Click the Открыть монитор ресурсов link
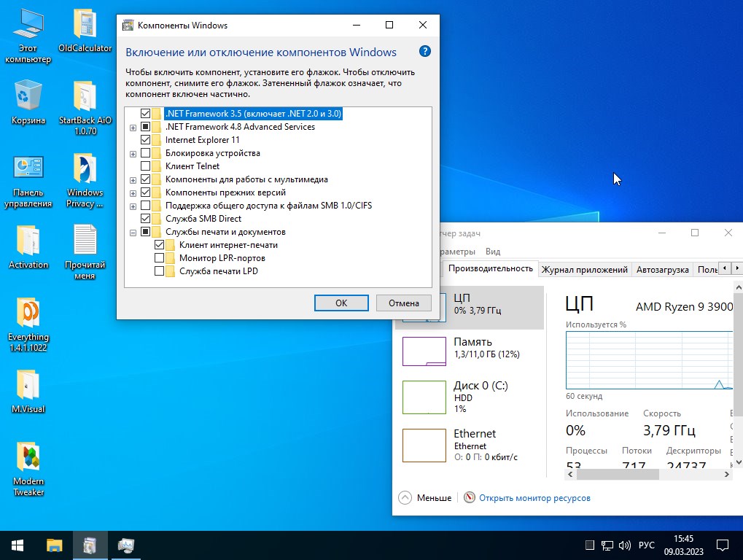This screenshot has width=743, height=560. tap(534, 498)
